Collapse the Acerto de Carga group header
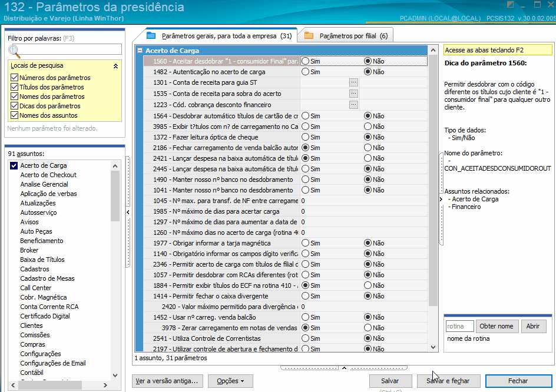This screenshot has width=556, height=392. tap(140, 51)
